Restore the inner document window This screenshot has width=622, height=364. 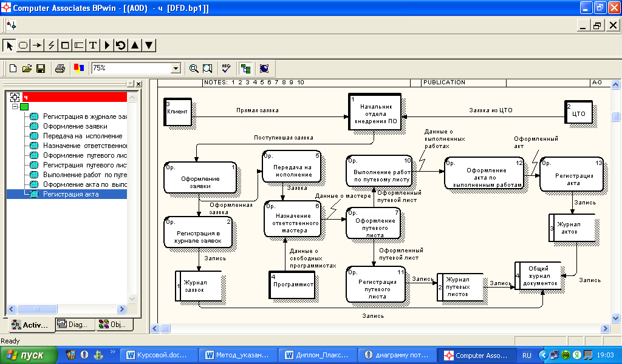(x=597, y=25)
